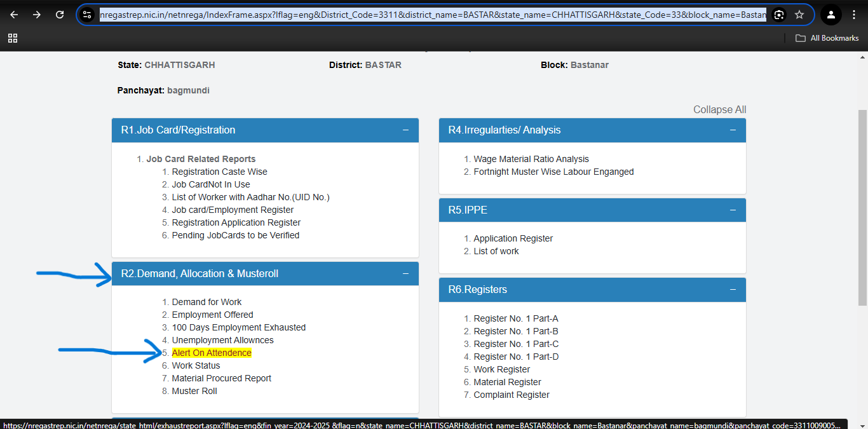868x429 pixels.
Task: Open Registration Application Register
Action: (236, 222)
